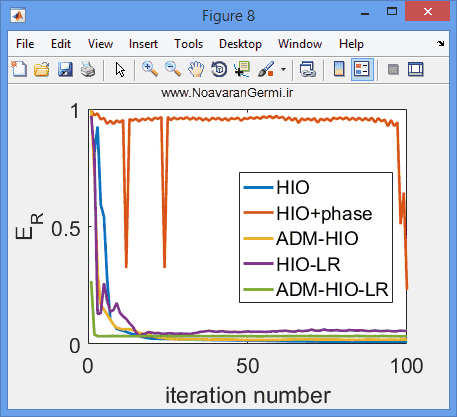Activate the Zoom Out tool
Image resolution: width=457 pixels, height=417 pixels.
[x=173, y=69]
